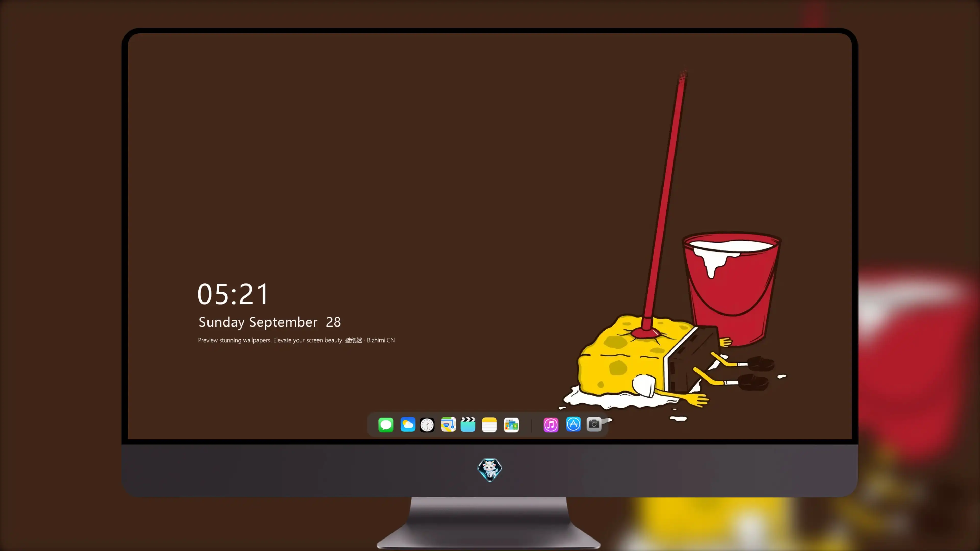
Task: Launch the Weather app from the dock
Action: point(408,424)
